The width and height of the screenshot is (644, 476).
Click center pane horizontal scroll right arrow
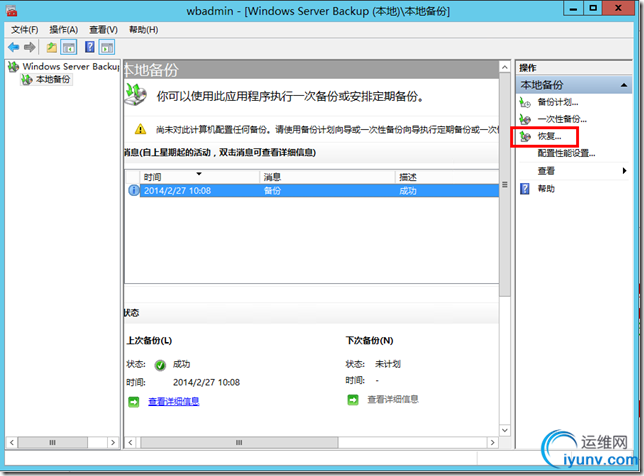[x=492, y=442]
